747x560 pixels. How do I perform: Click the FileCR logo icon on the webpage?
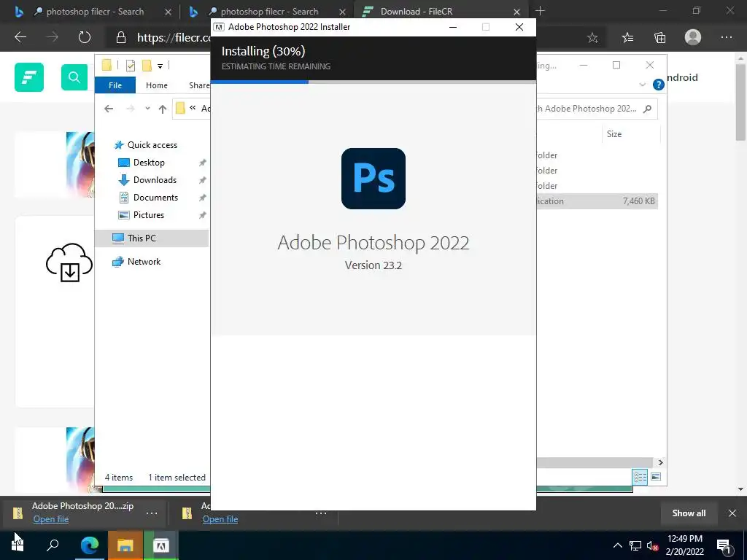click(x=29, y=77)
